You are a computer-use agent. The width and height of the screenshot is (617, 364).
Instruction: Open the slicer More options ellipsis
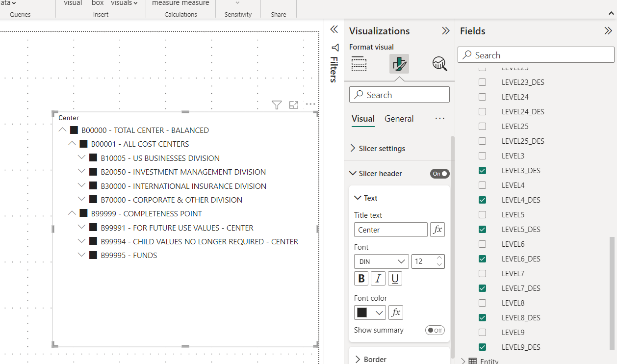click(310, 104)
